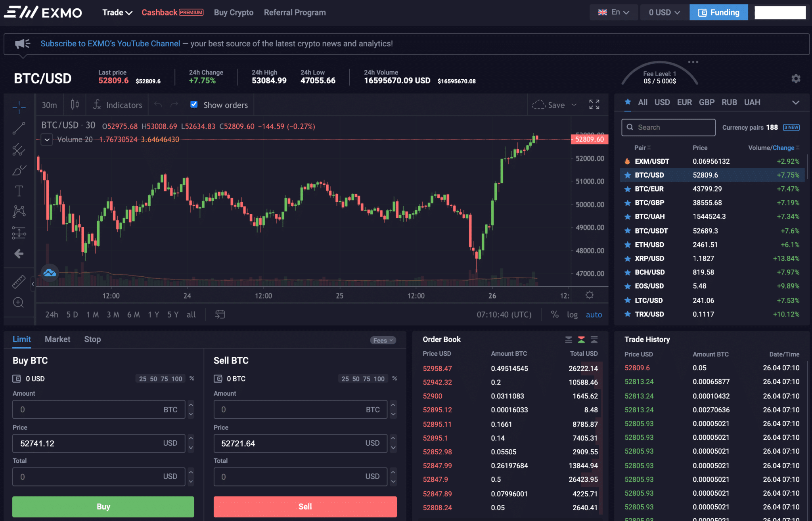Switch to the Stop order tab
Screen dimensions: 812x521
(92, 339)
